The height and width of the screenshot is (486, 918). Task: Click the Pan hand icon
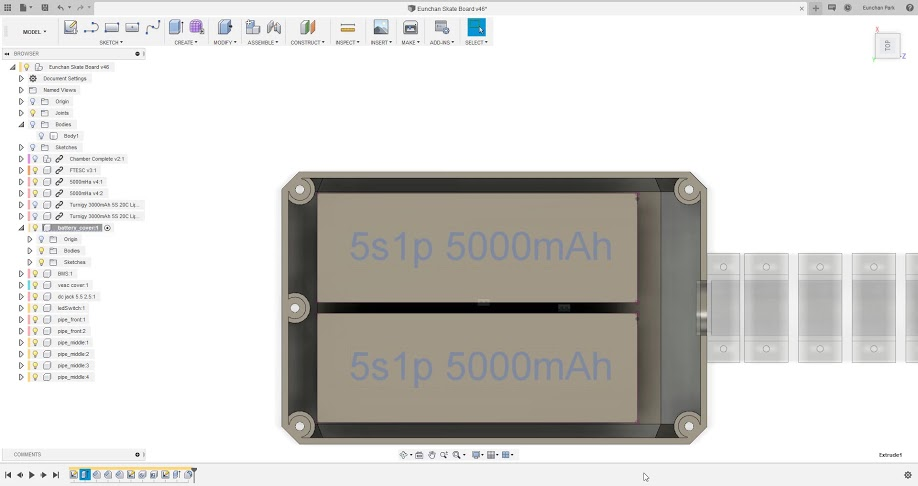[x=432, y=455]
